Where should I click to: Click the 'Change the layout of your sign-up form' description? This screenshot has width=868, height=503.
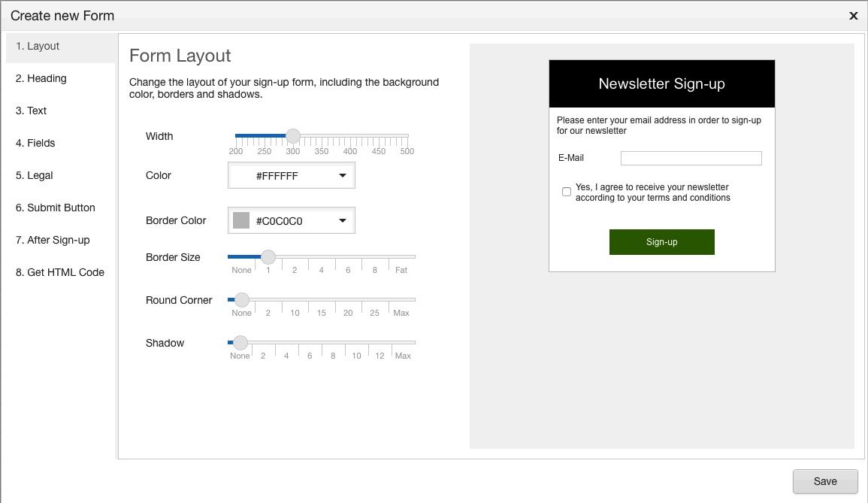pyautogui.click(x=284, y=88)
